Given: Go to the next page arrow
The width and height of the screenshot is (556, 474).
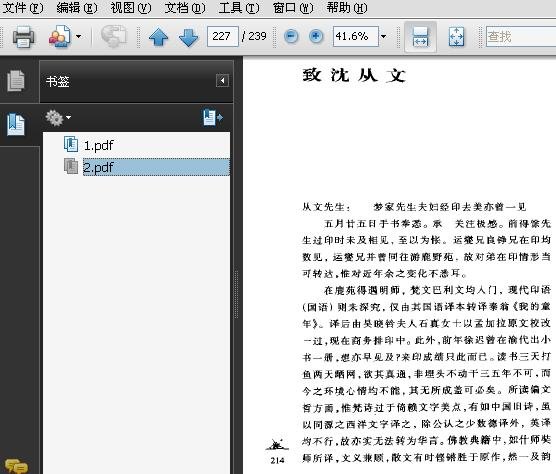Looking at the screenshot, I should click(x=188, y=37).
